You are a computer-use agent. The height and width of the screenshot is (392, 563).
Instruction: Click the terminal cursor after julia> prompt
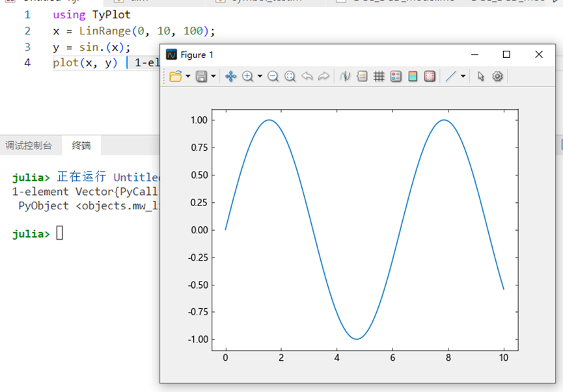click(60, 233)
